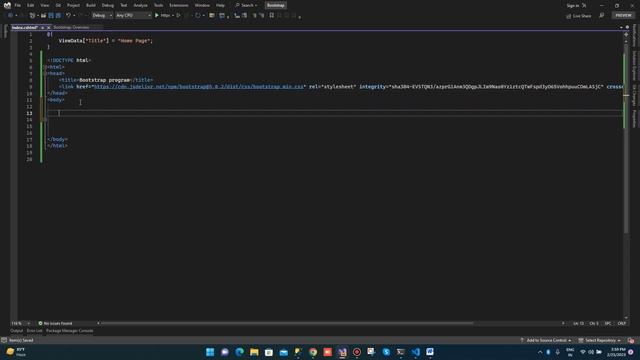The image size is (640, 360).
Task: Click the Sign in link
Action: tap(573, 6)
